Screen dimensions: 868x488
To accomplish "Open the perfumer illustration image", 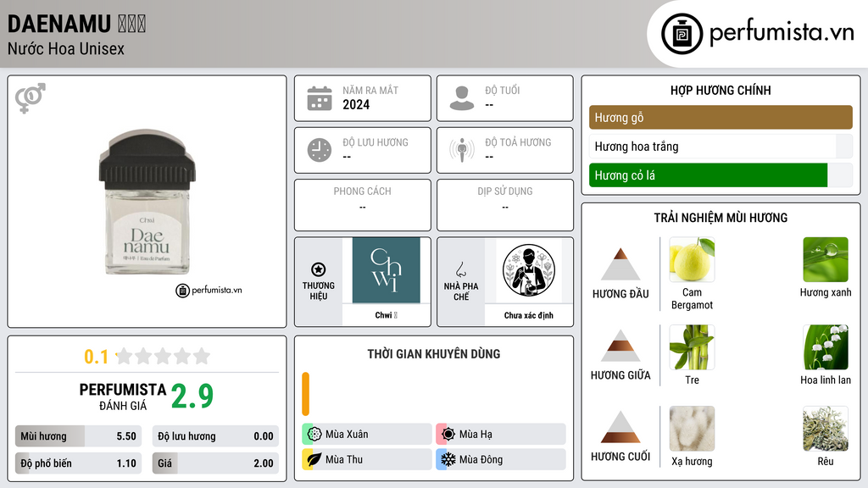I will pos(529,270).
